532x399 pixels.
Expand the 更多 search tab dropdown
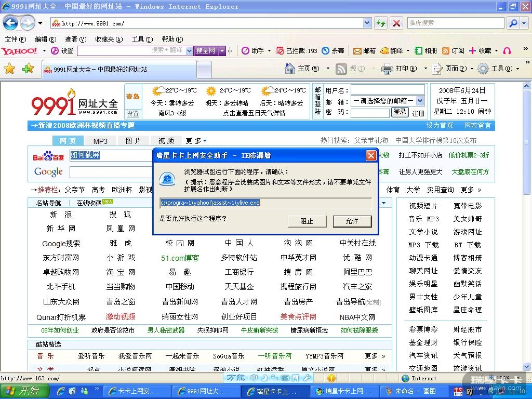205,141
